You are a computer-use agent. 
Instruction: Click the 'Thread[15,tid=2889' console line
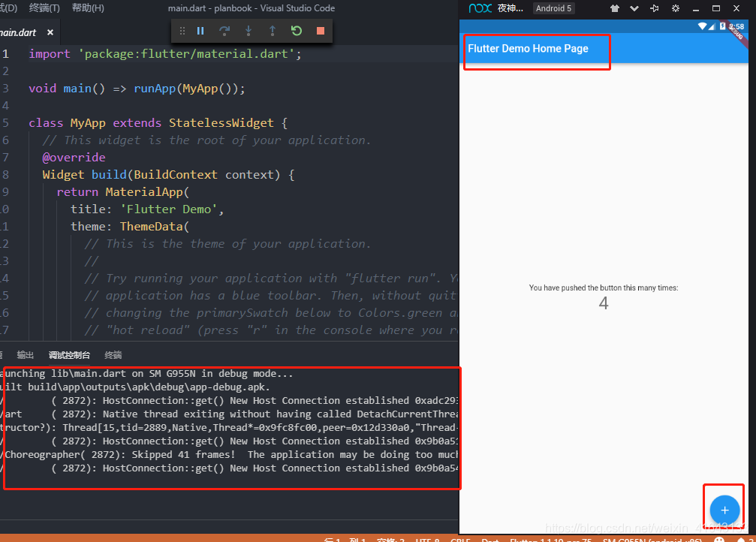point(229,428)
